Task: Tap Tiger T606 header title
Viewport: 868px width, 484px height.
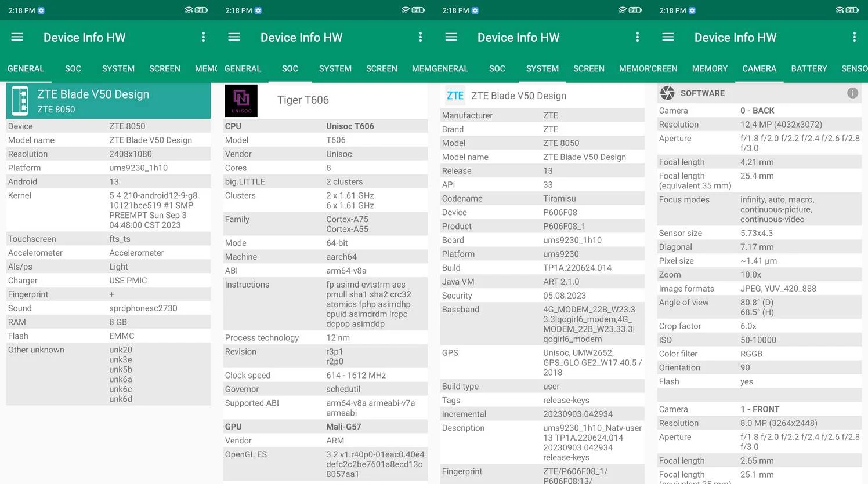Action: coord(303,100)
